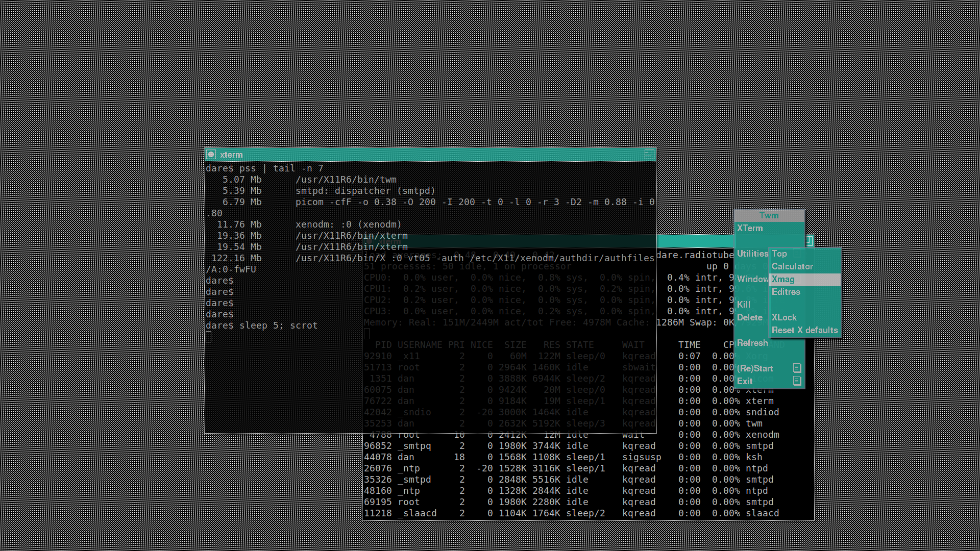
Task: Activate XLock from the submenu
Action: point(784,317)
